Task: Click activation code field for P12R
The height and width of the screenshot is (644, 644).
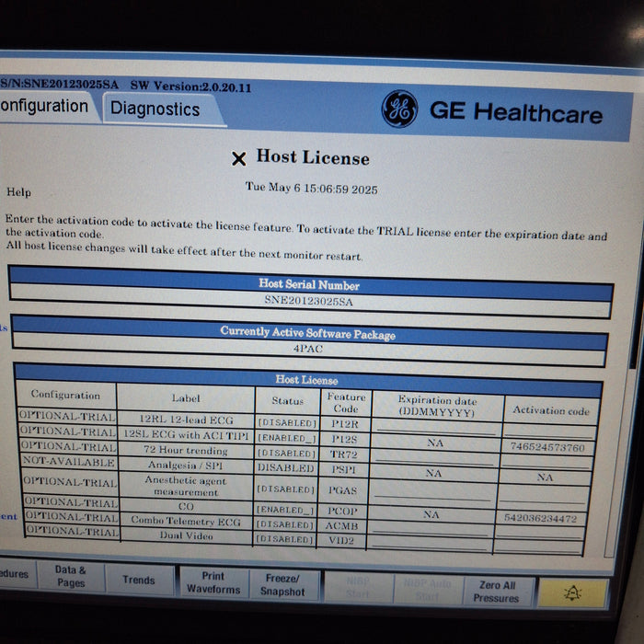Action: (549, 431)
